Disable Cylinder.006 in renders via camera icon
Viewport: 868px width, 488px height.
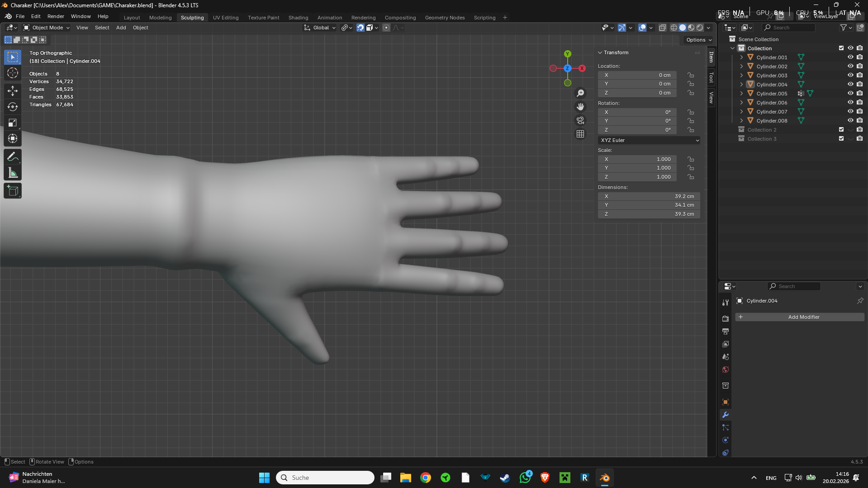pos(859,103)
